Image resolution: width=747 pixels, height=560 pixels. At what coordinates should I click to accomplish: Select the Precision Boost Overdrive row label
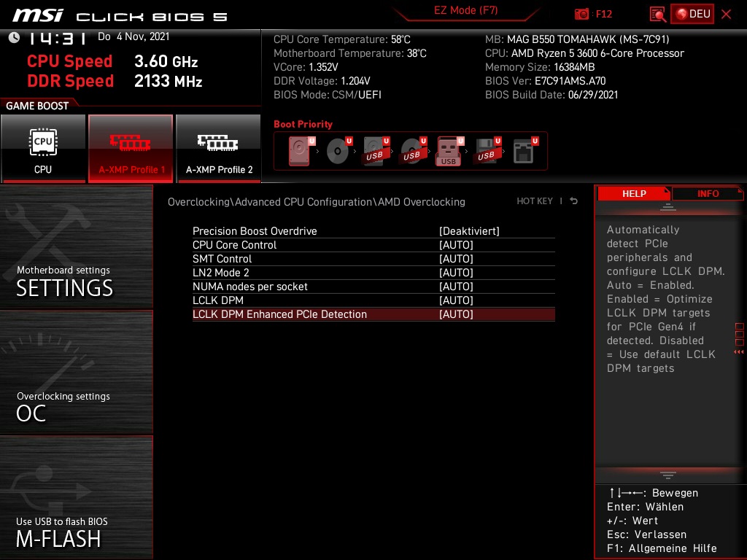pyautogui.click(x=255, y=231)
